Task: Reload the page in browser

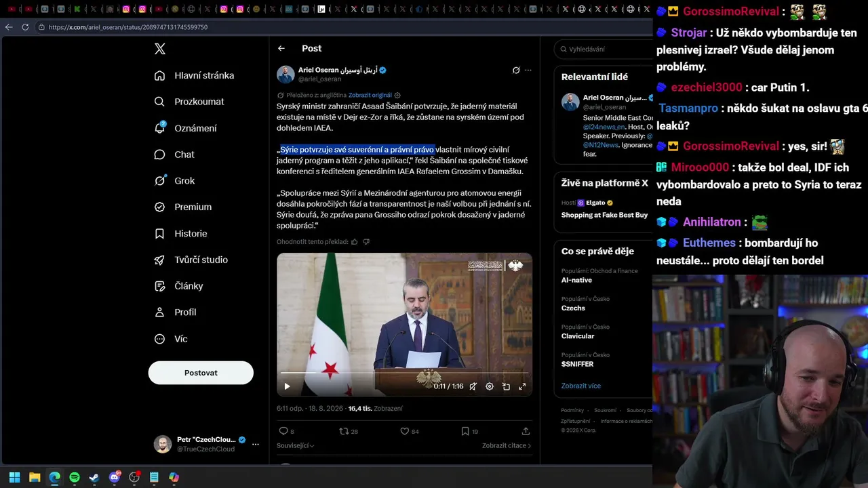Action: tap(25, 27)
